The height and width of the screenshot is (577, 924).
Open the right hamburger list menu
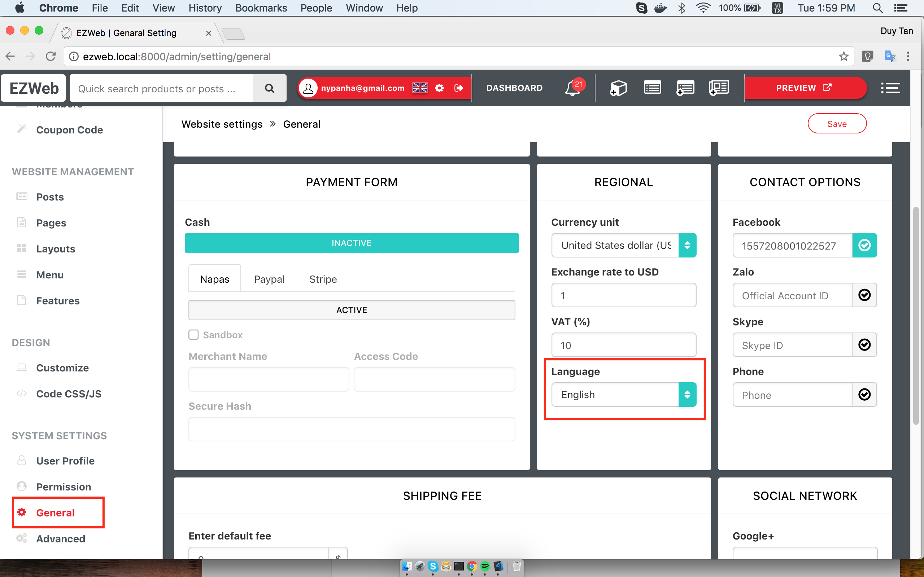[x=890, y=88]
